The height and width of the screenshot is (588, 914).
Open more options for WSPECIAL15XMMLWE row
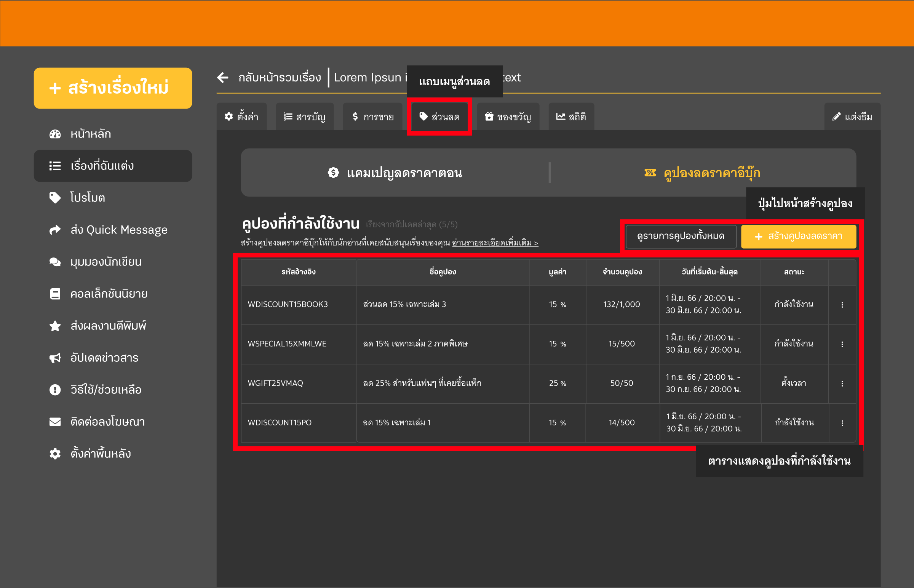pos(842,344)
